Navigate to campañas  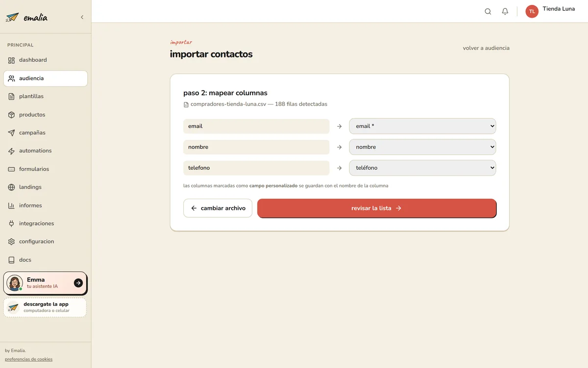(x=46, y=133)
